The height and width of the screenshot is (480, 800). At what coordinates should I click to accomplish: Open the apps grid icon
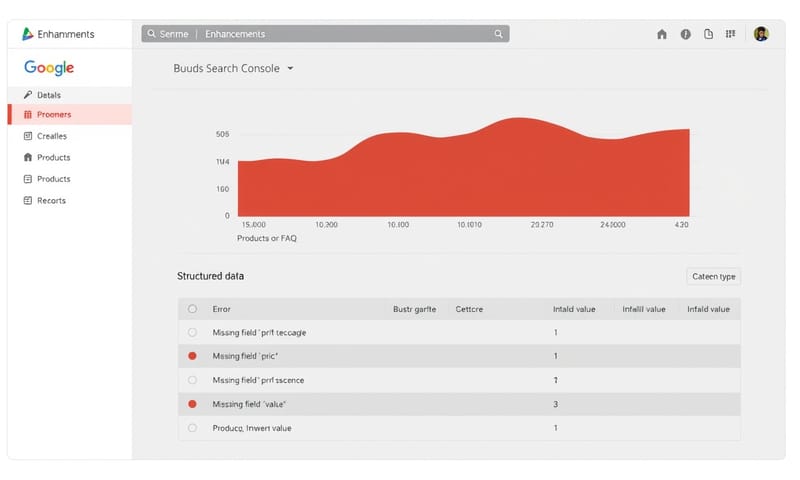pos(731,34)
